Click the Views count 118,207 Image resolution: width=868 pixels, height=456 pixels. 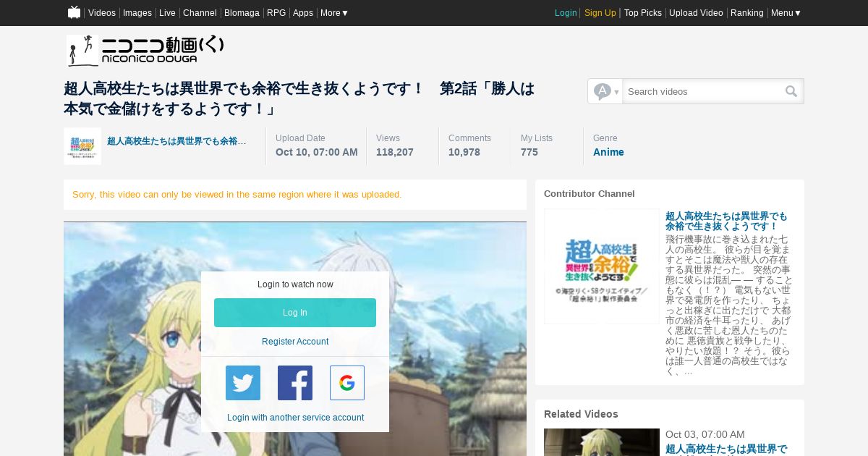[x=395, y=152]
